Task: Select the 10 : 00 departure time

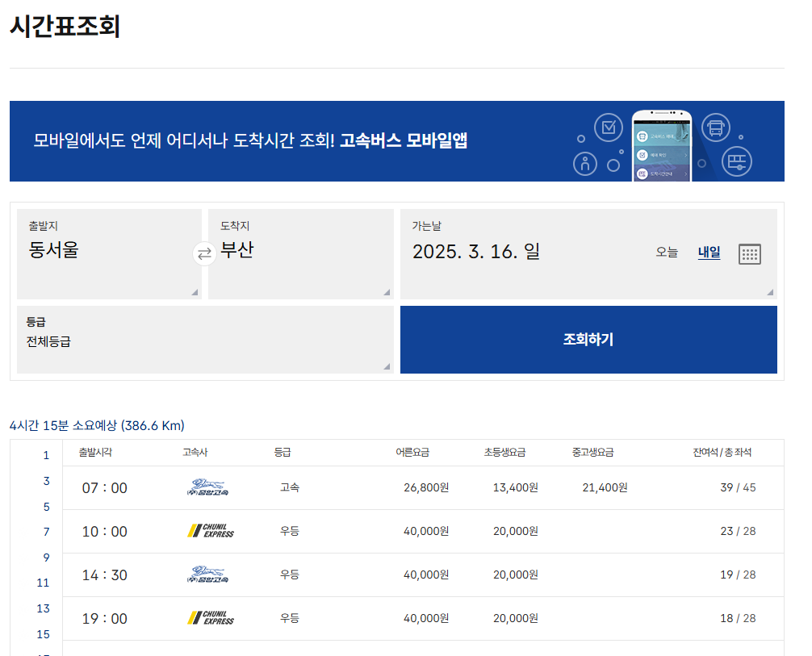Action: (105, 531)
